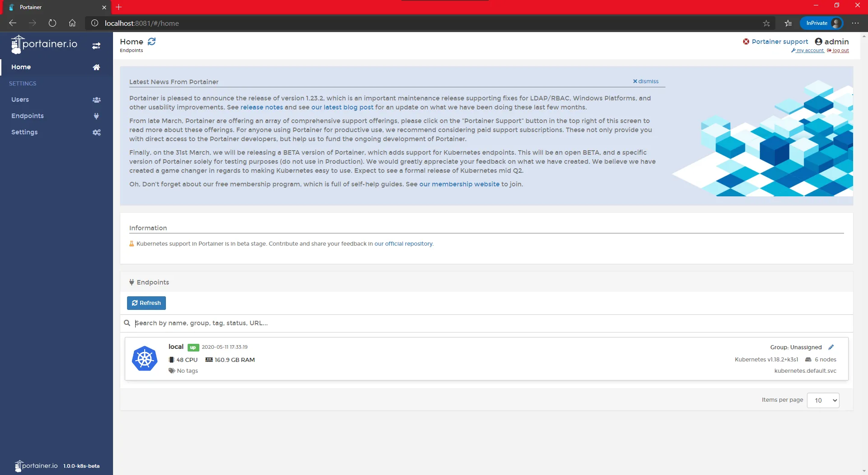Click the portainer.io logo in sidebar
This screenshot has width=868, height=475.
[x=44, y=44]
